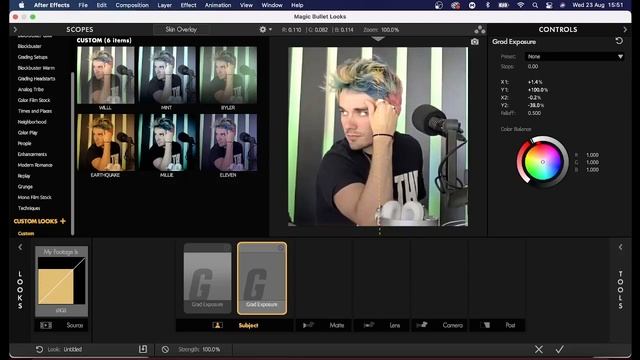Click the Falloff value 0.500
The width and height of the screenshot is (640, 360).
click(534, 113)
